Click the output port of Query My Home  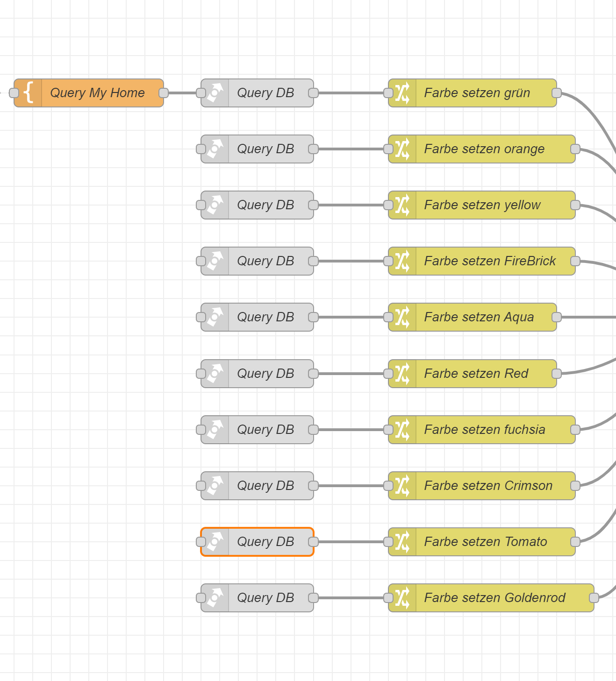tap(164, 93)
